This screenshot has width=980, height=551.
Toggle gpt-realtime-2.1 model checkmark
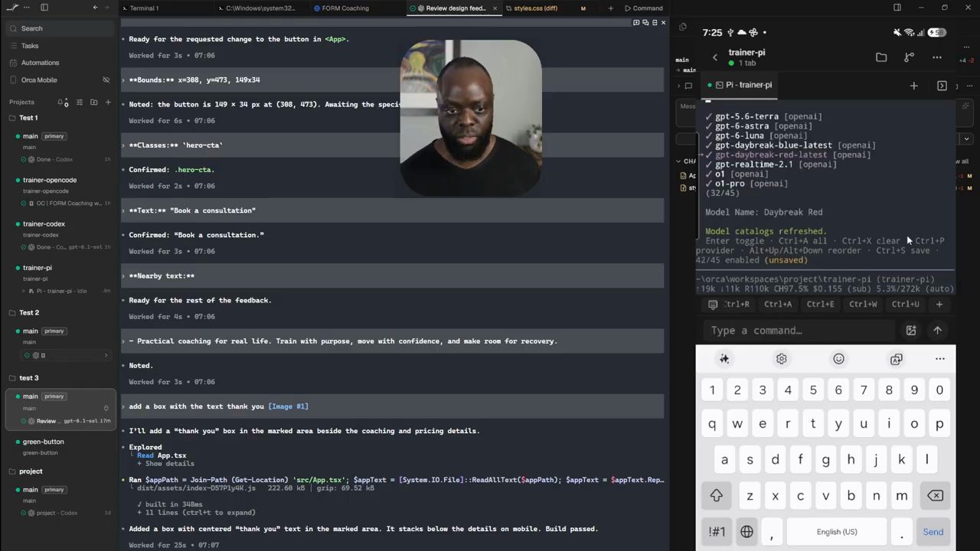pyautogui.click(x=709, y=165)
